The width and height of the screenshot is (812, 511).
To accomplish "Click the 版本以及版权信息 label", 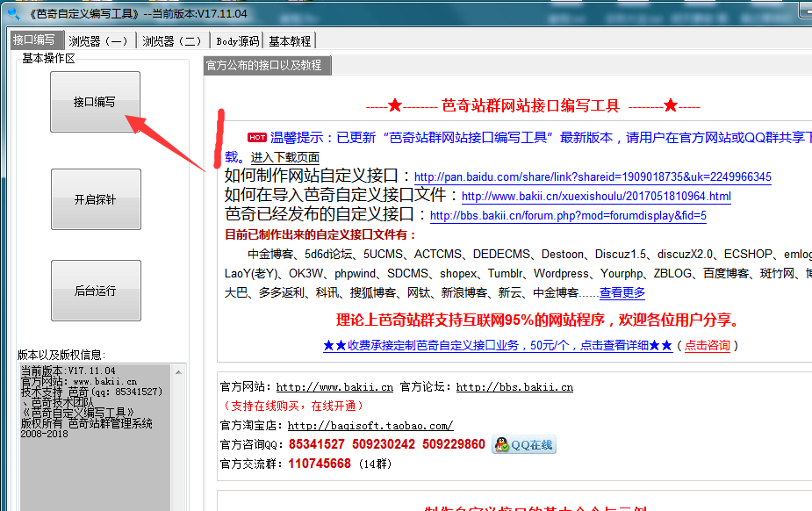I will pos(61,355).
